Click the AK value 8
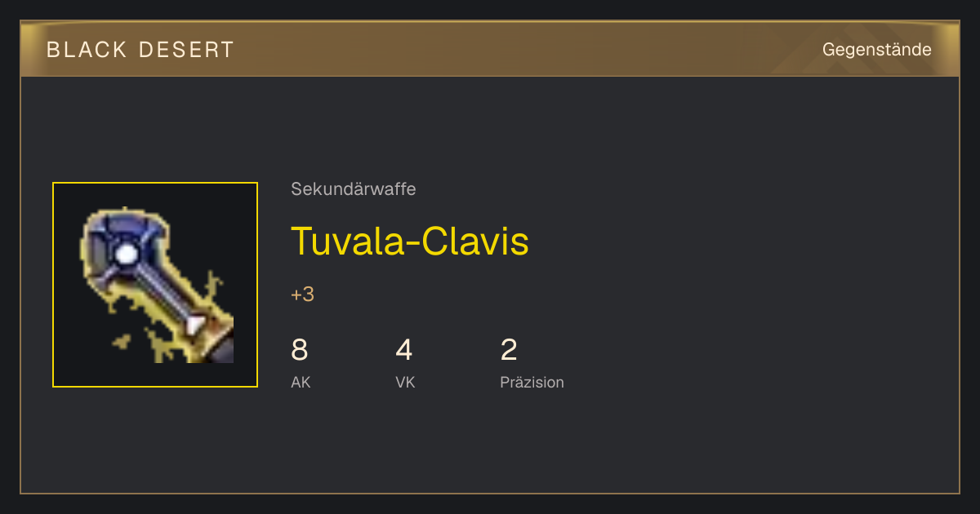The height and width of the screenshot is (514, 980). click(300, 350)
